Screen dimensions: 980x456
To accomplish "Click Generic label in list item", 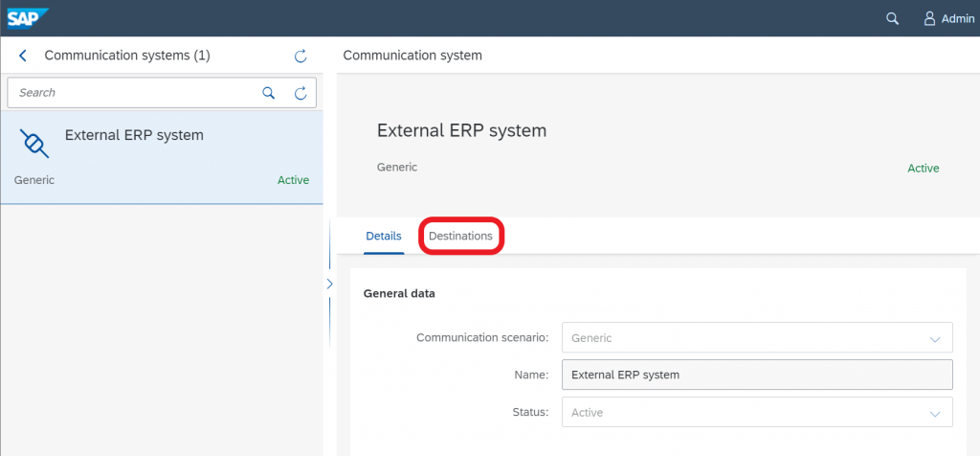I will coord(34,180).
